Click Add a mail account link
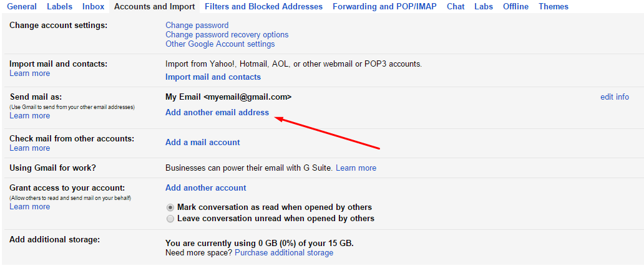This screenshot has height=266, width=644. coord(202,143)
